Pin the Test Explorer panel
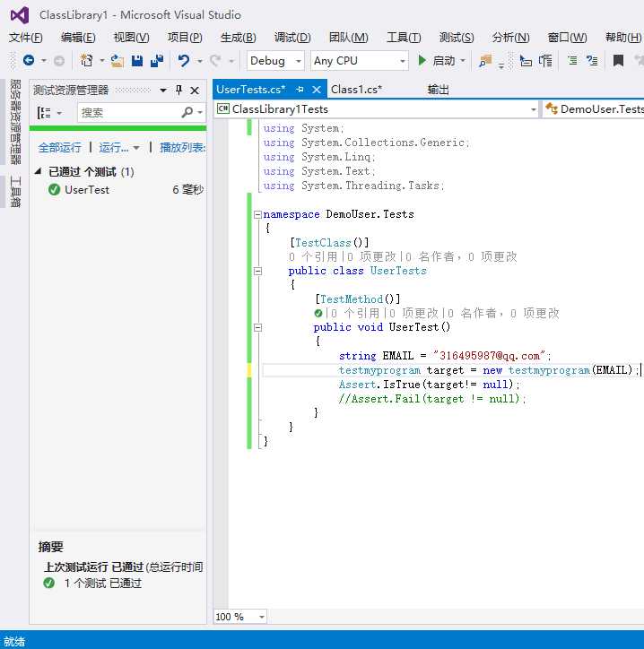644x649 pixels. click(178, 90)
